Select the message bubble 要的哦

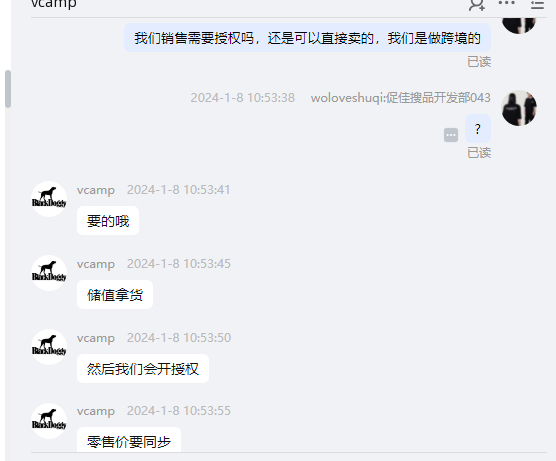tap(108, 221)
